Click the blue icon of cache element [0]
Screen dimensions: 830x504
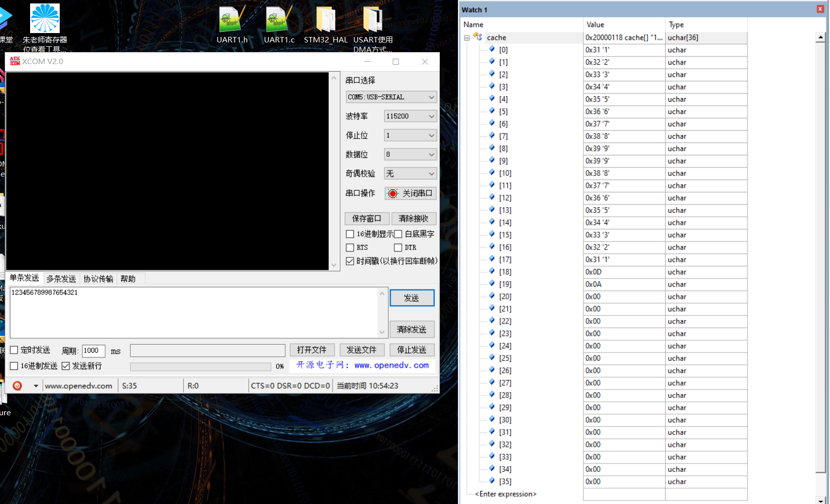[492, 49]
